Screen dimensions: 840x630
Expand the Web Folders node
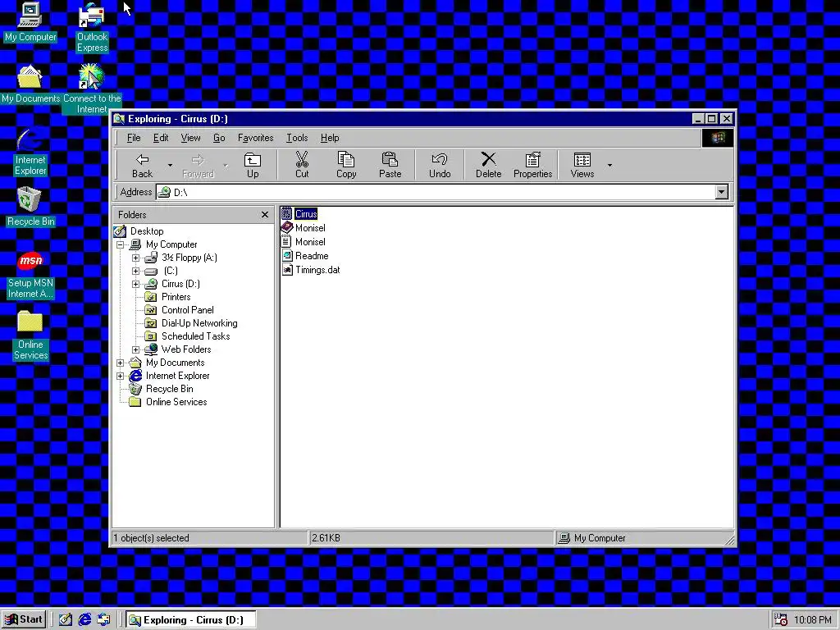tap(135, 349)
